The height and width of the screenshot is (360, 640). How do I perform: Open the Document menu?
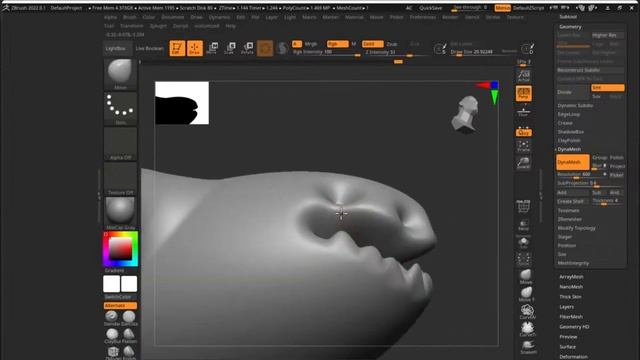(x=173, y=17)
